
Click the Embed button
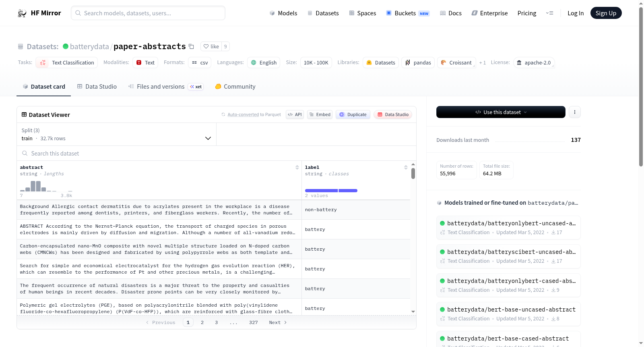(x=320, y=114)
